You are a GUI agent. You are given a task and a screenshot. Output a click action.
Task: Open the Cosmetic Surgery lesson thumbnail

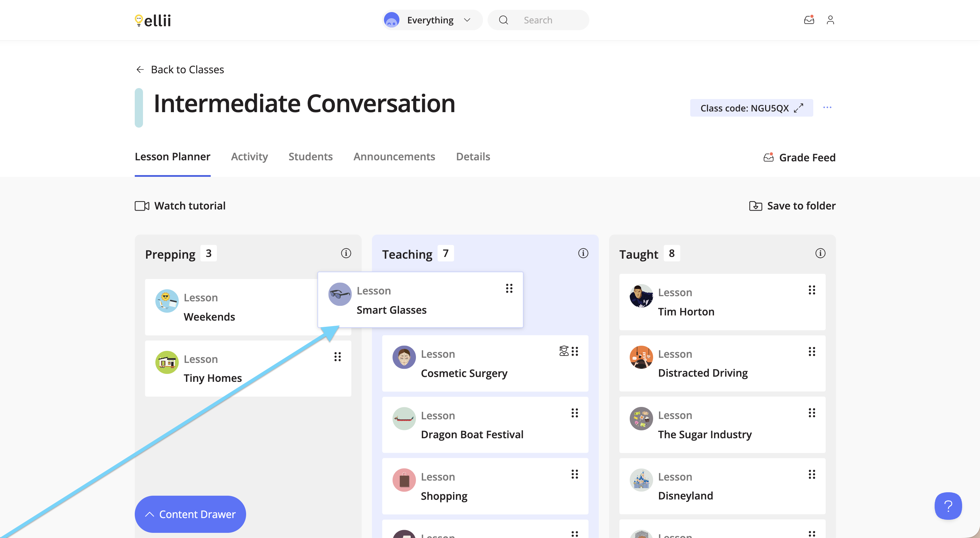(404, 357)
